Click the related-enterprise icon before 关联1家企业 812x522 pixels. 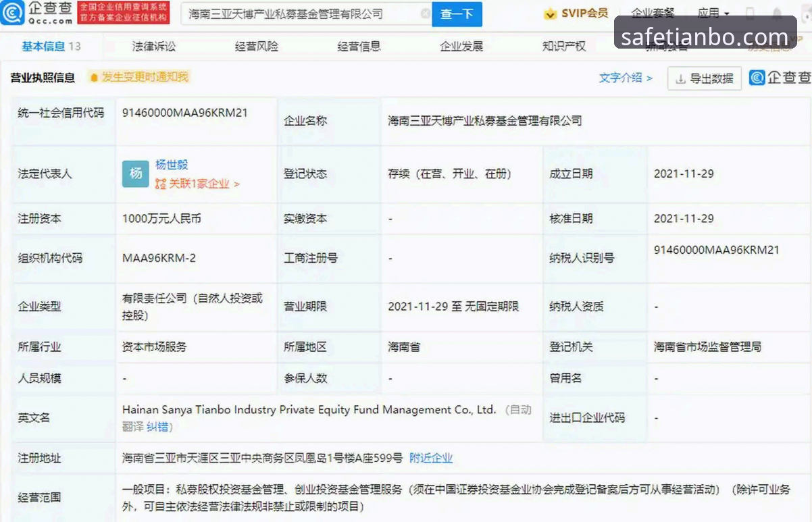click(160, 184)
